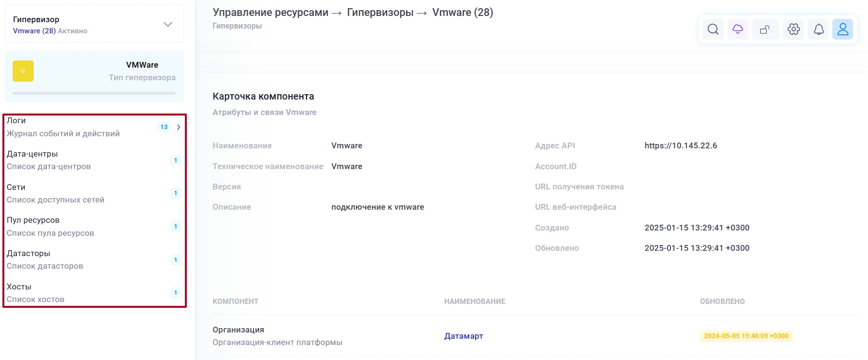Toggle the cloud status indicator
The image size is (868, 360).
(x=737, y=29)
